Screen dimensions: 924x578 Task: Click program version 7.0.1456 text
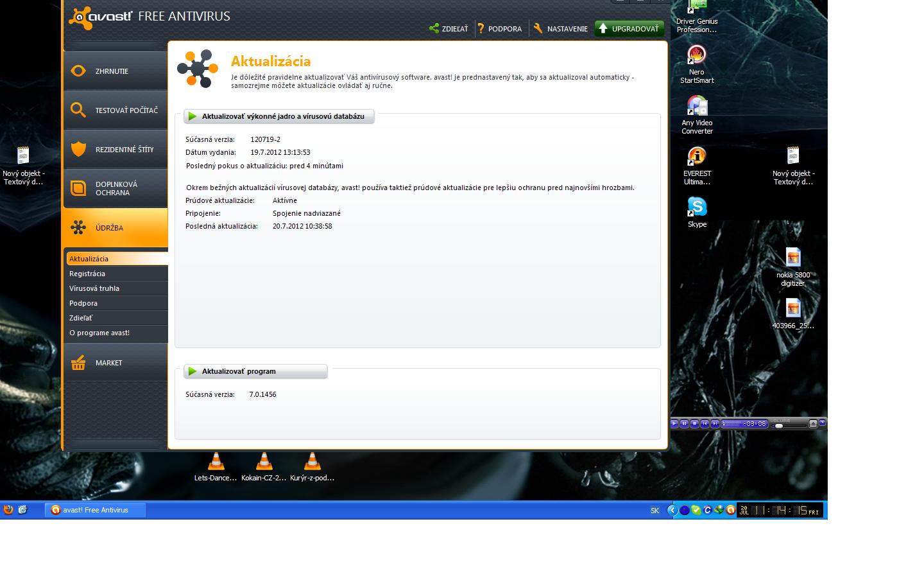point(263,394)
